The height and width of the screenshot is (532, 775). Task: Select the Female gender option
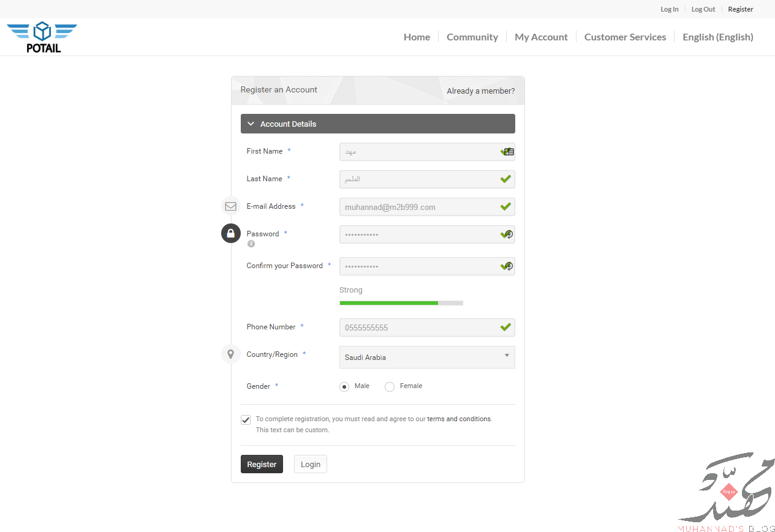390,387
